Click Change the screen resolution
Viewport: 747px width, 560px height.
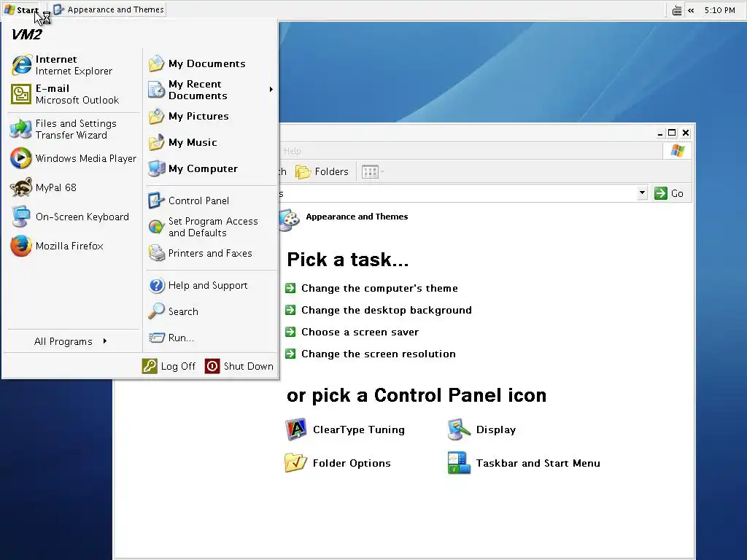[379, 354]
